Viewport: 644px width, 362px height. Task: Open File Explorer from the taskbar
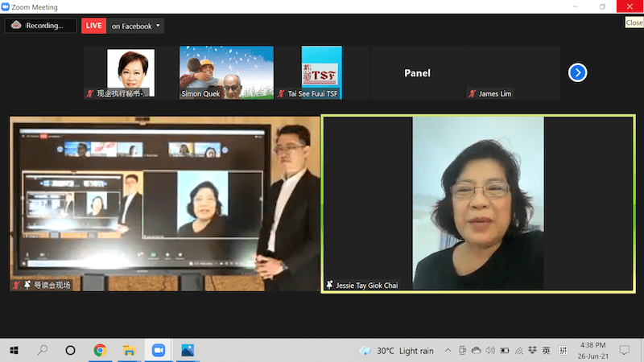click(x=129, y=351)
